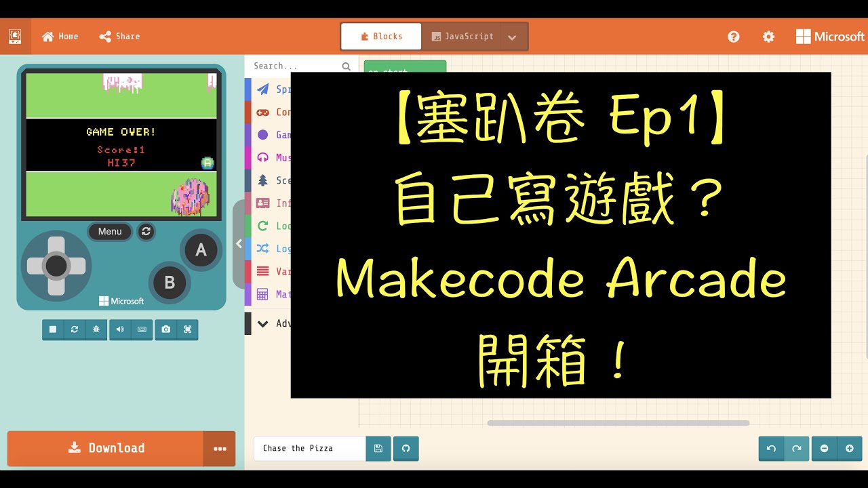Save the project with the disk icon
868x488 pixels.
(x=378, y=448)
